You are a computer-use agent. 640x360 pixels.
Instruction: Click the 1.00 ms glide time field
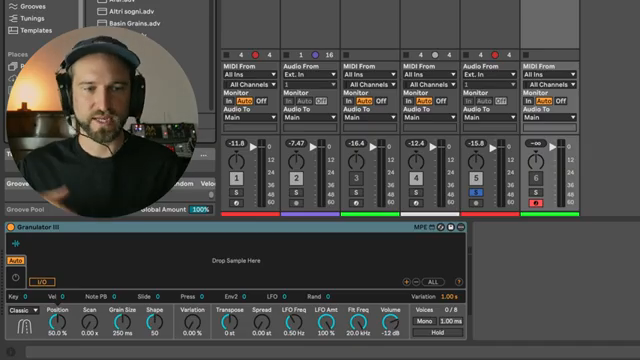click(x=451, y=321)
